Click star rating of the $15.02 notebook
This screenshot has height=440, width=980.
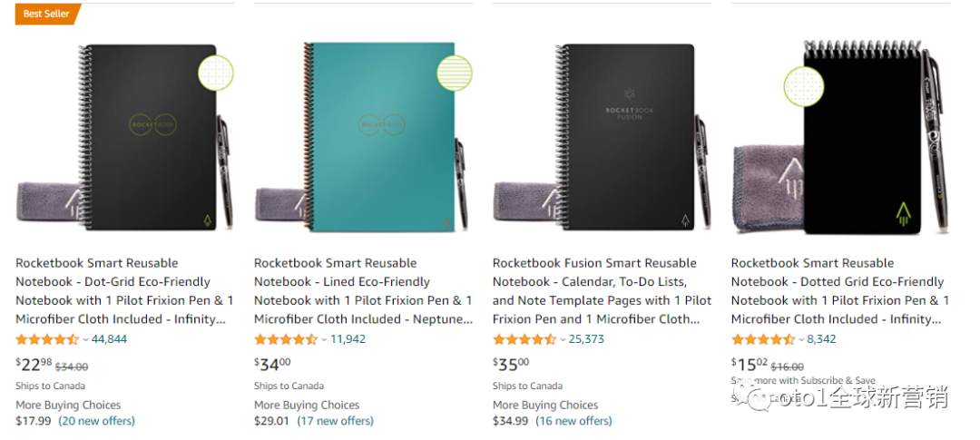tap(763, 339)
